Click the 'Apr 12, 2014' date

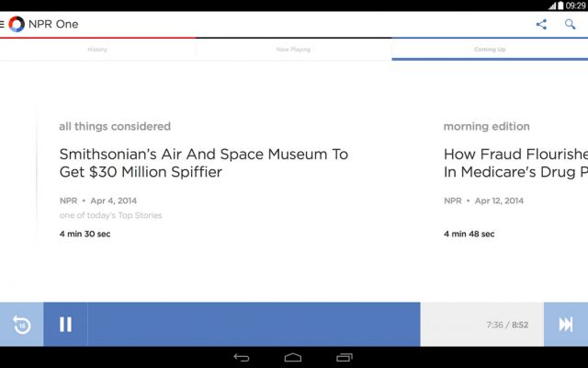click(x=499, y=201)
